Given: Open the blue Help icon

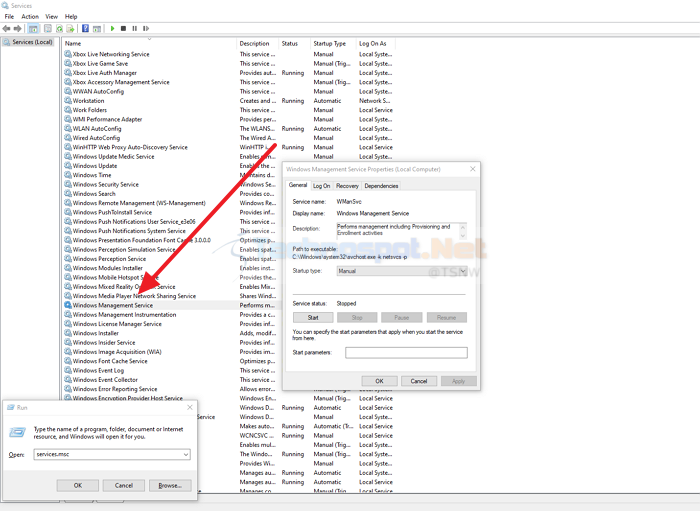Looking at the screenshot, I should pyautogui.click(x=85, y=29).
